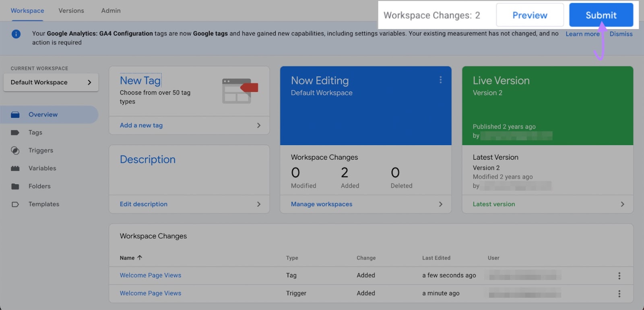Click the Templates icon in sidebar
Image resolution: width=644 pixels, height=310 pixels.
[15, 204]
